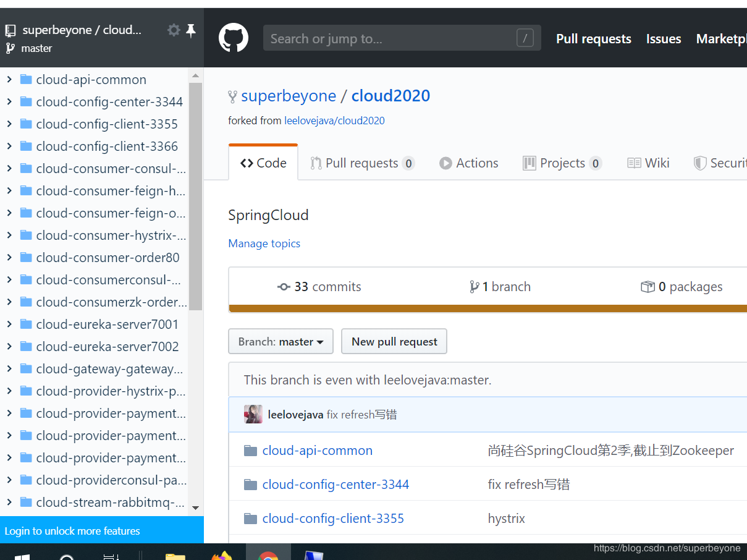Open Pull requests in top navigation
Image resolution: width=747 pixels, height=560 pixels.
tap(594, 38)
